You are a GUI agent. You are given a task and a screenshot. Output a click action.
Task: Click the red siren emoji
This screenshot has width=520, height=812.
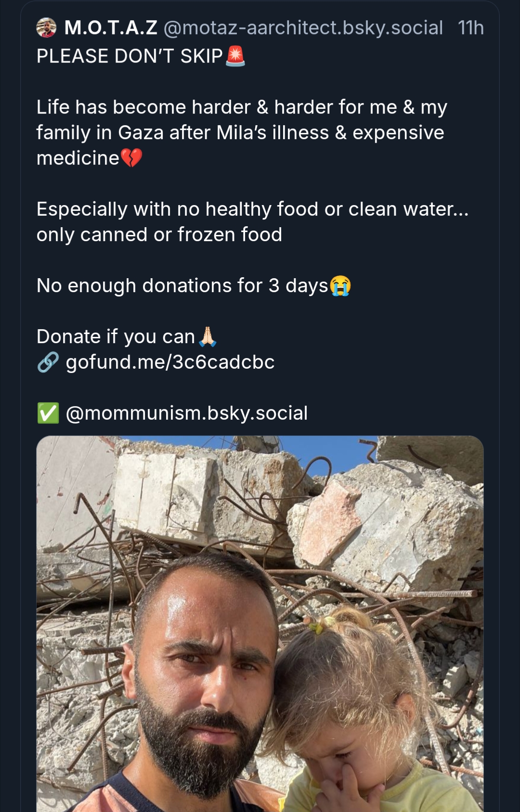point(235,56)
